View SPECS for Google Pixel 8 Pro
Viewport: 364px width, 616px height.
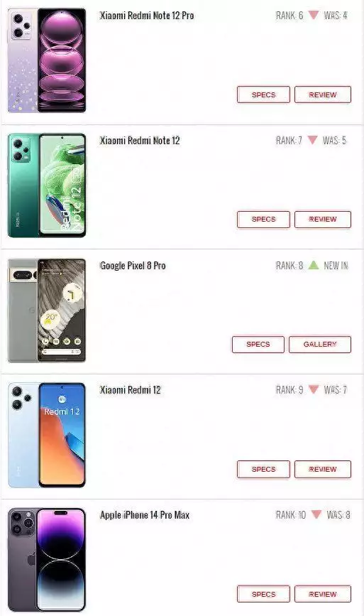coord(258,344)
